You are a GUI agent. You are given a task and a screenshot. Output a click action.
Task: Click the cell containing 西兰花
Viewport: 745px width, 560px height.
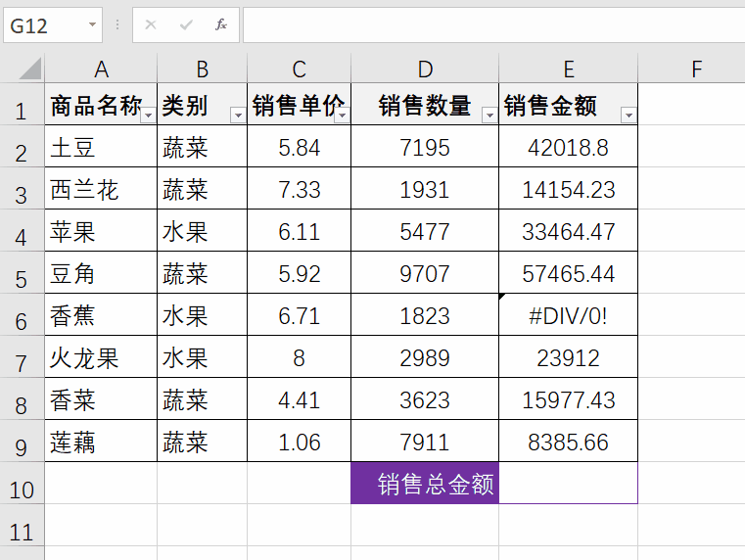tap(101, 188)
